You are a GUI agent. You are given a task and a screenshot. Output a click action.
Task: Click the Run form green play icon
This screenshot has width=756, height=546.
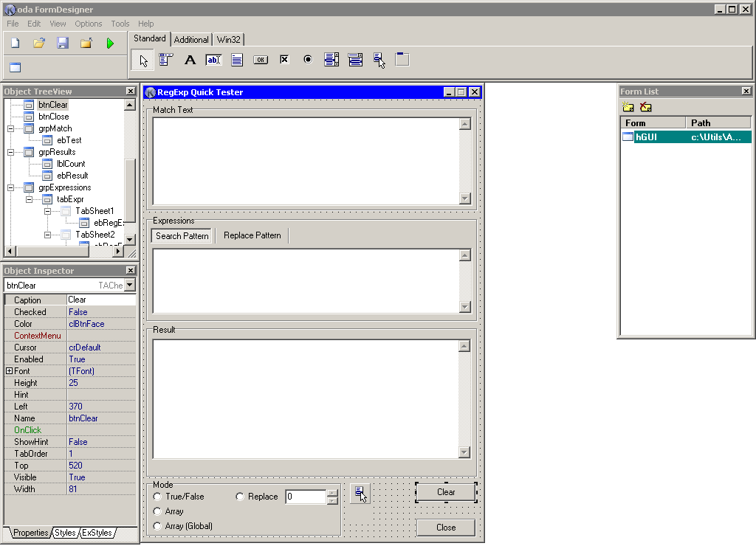point(110,44)
